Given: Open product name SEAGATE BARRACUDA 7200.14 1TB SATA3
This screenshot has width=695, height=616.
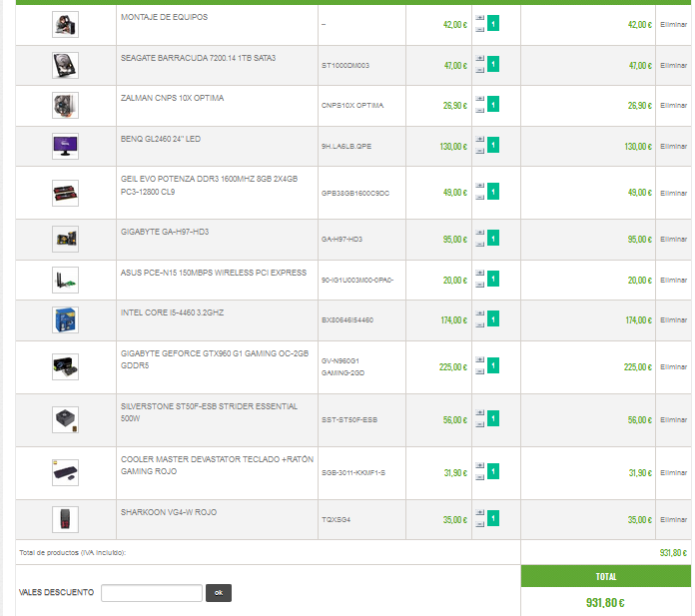Looking at the screenshot, I should click(x=198, y=58).
